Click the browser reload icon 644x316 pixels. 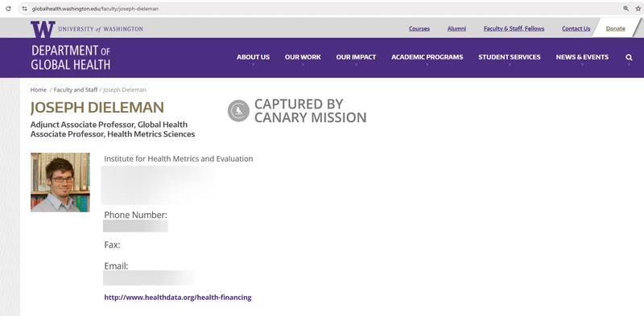point(8,9)
